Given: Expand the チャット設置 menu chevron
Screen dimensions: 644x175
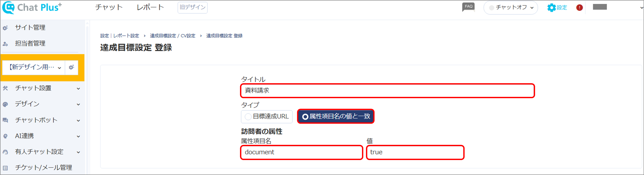Looking at the screenshot, I should point(78,88).
